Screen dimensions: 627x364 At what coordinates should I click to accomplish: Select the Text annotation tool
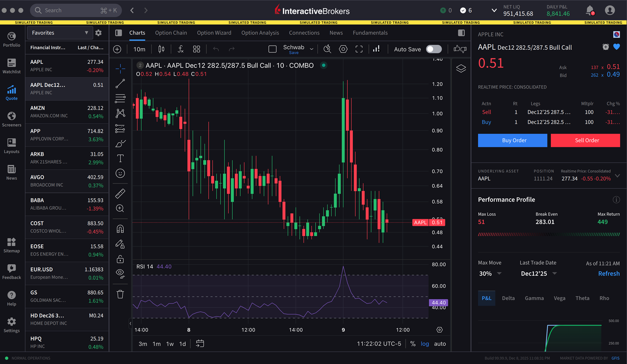point(120,159)
